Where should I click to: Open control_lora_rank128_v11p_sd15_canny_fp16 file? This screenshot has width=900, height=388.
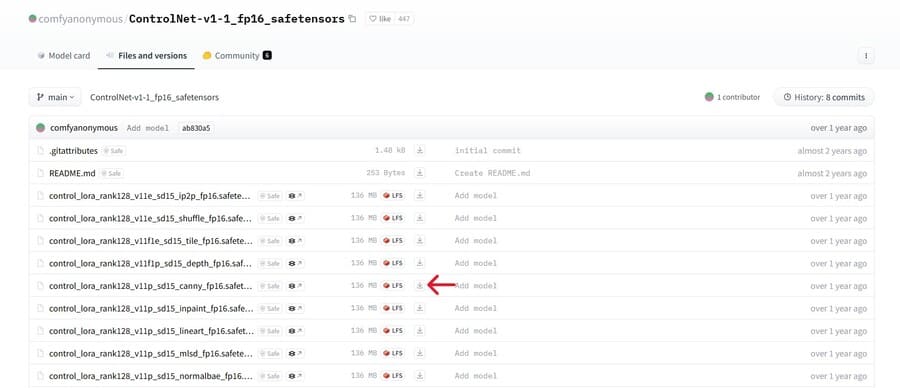pos(150,286)
